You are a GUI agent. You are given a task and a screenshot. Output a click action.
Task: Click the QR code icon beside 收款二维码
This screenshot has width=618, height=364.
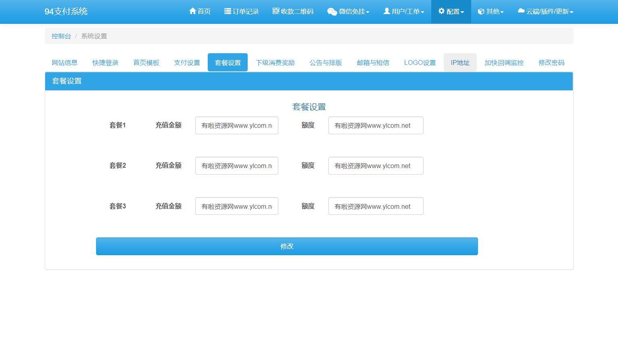click(276, 11)
